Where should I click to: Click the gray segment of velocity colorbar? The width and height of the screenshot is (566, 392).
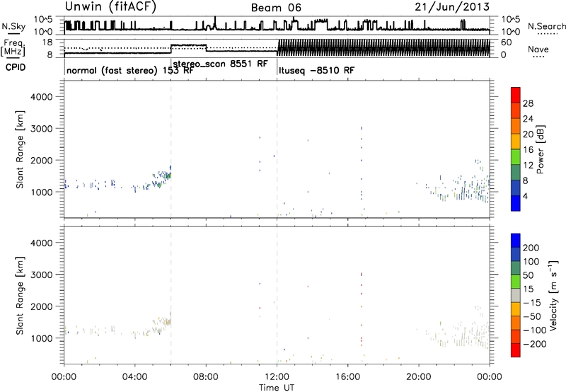point(516,296)
